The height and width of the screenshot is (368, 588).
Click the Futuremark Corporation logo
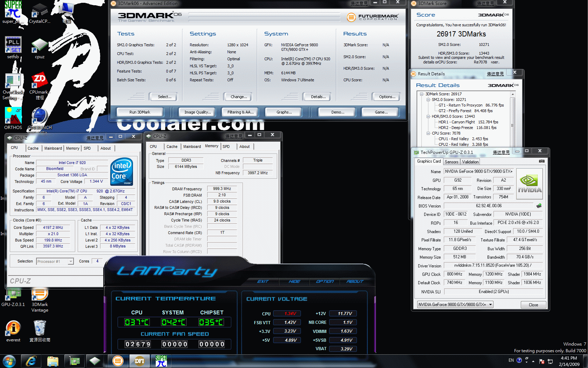click(x=373, y=17)
